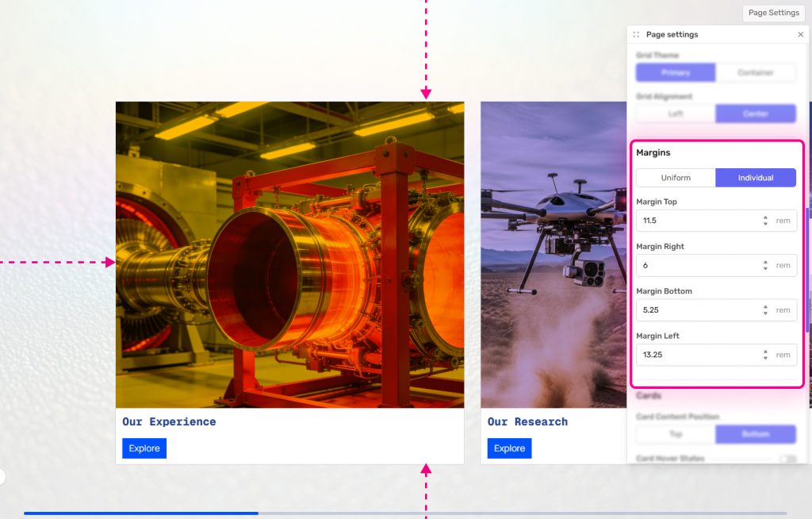Focus the Margin Right value field
Screen dimensions: 812x519
click(x=698, y=265)
